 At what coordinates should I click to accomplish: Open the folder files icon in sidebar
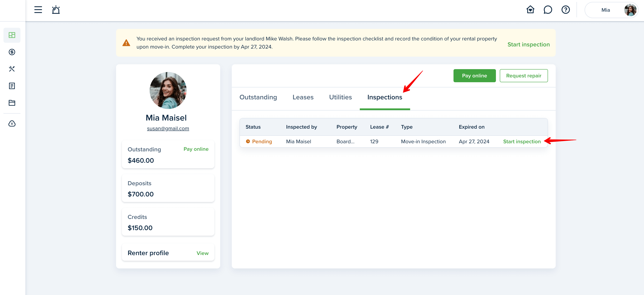(12, 103)
